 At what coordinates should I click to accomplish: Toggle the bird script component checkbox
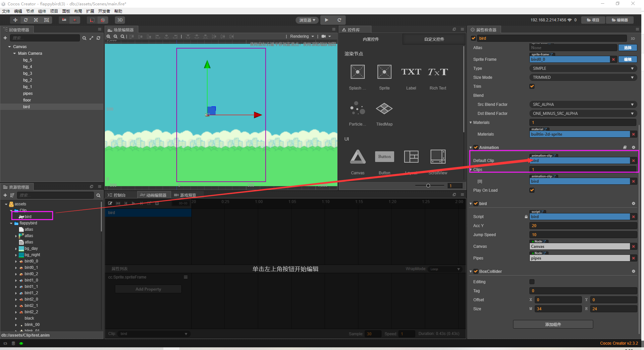tap(476, 203)
